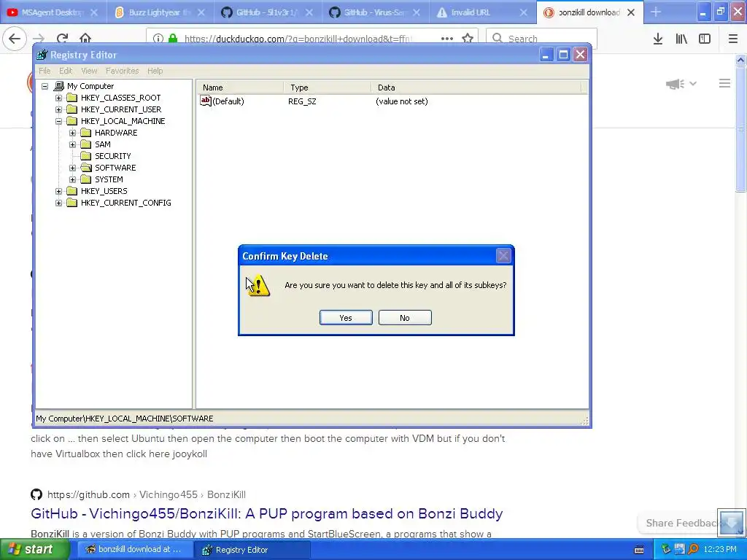Confirm deletion with the Yes button
Image resolution: width=747 pixels, height=560 pixels.
(x=346, y=318)
